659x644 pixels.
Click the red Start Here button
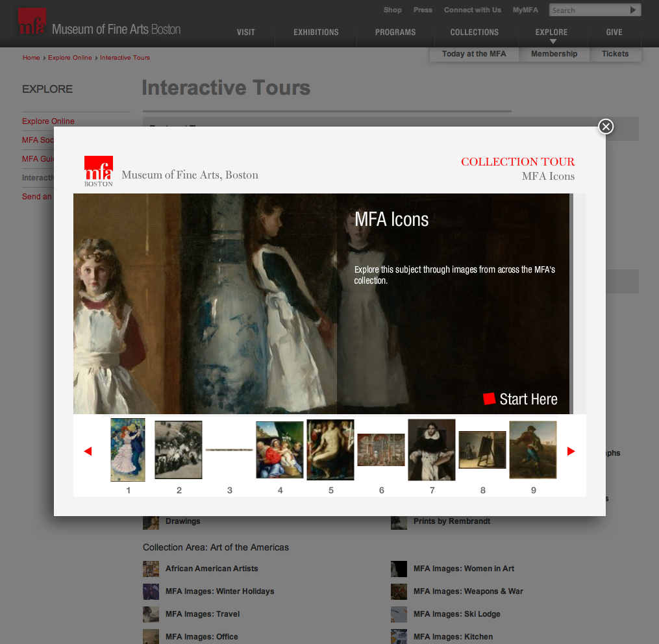pos(521,399)
